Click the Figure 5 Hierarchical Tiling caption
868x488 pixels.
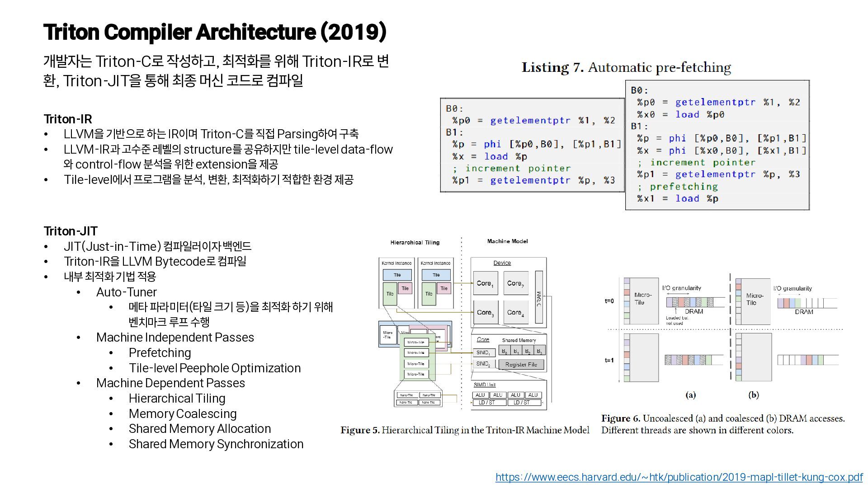(465, 430)
